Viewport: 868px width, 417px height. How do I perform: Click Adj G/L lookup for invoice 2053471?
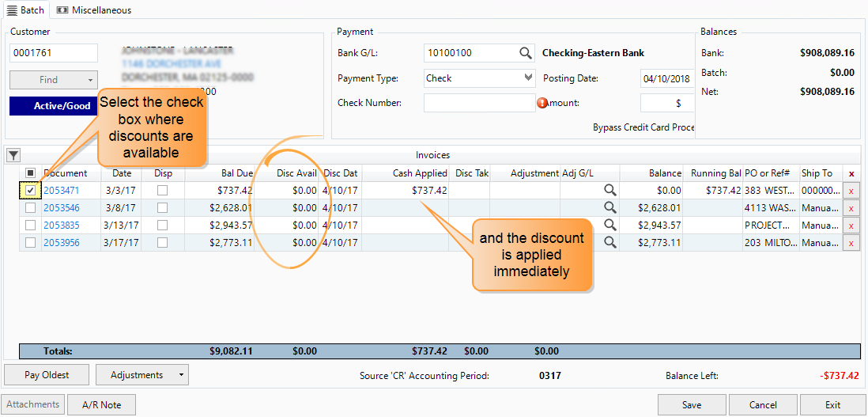609,191
